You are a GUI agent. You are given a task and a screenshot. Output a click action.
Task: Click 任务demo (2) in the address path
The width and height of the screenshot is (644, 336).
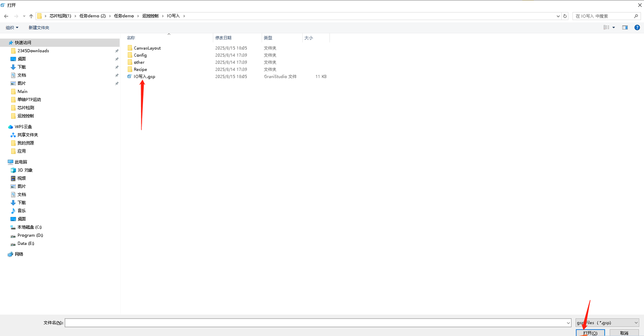pyautogui.click(x=92, y=16)
